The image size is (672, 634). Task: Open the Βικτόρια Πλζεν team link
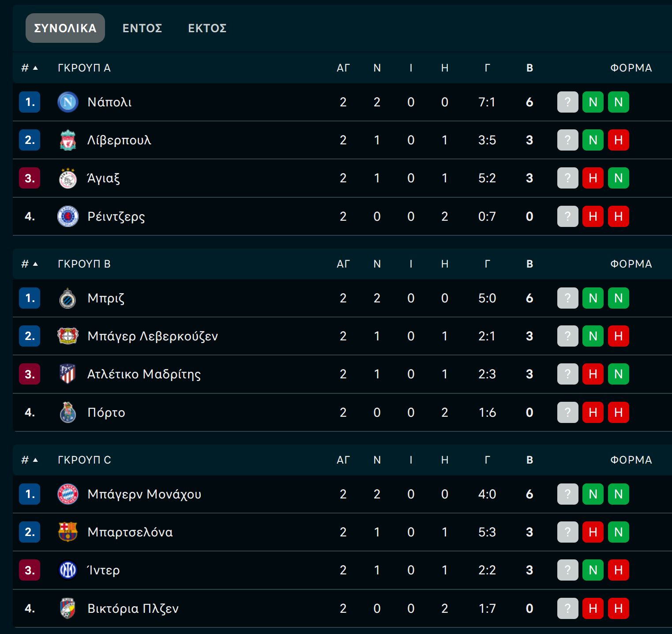point(133,608)
